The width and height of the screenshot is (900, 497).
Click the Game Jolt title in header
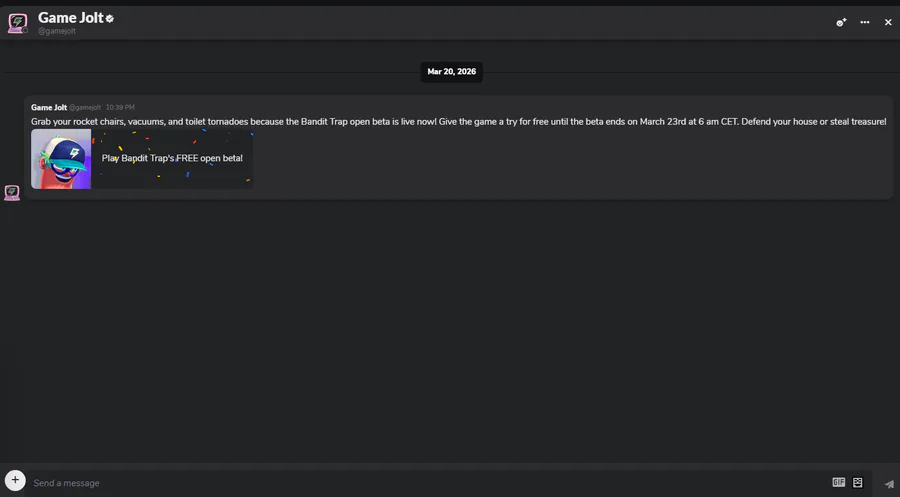click(69, 17)
